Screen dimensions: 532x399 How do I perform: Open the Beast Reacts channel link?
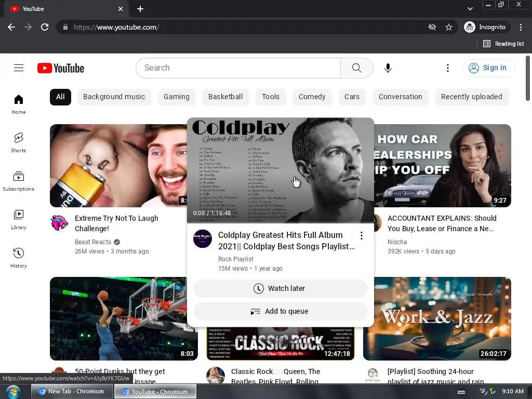point(93,242)
